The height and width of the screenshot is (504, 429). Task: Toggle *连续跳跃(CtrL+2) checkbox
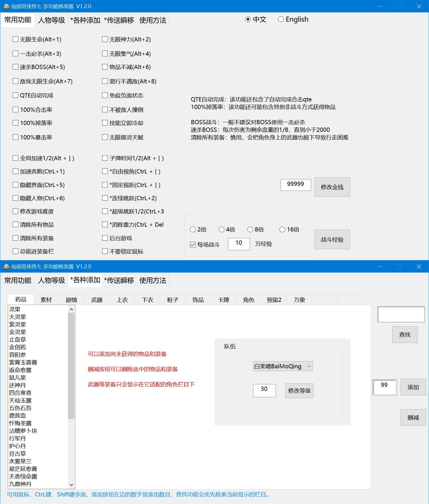[x=105, y=198]
